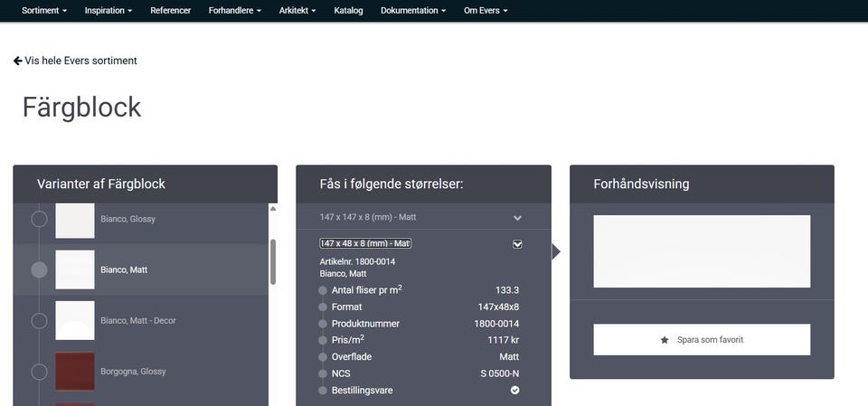Open the Om Evers menu
The image size is (868, 406).
(x=486, y=11)
